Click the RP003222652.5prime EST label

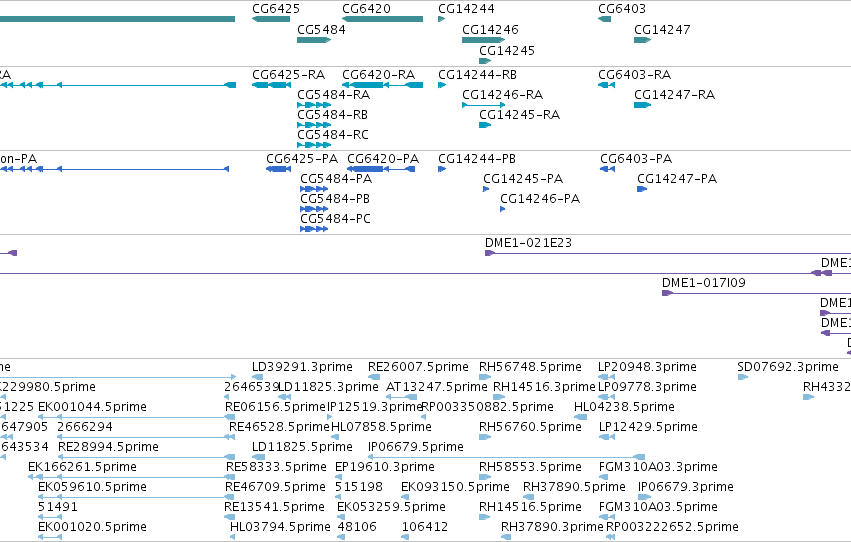pos(672,527)
